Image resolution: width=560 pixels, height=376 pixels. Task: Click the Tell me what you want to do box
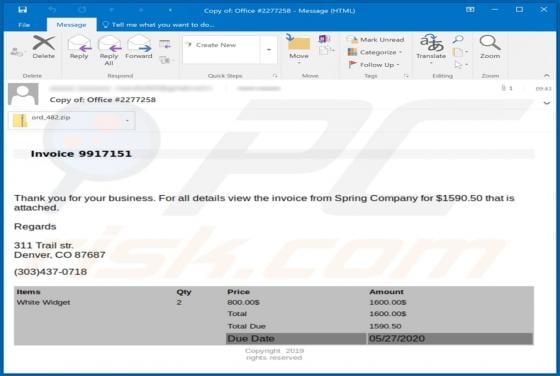tap(159, 25)
